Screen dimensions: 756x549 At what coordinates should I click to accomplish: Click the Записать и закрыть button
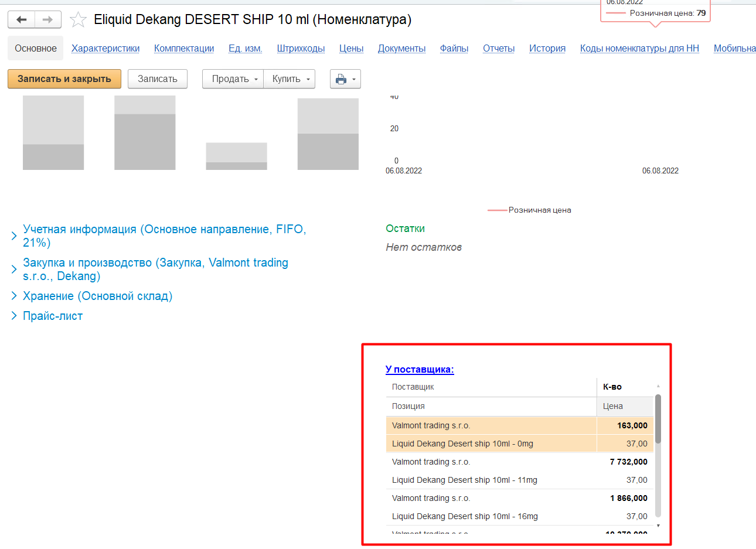point(64,79)
